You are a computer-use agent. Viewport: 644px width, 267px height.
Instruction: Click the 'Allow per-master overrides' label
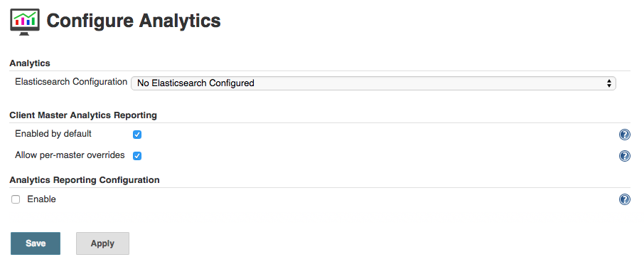[x=70, y=155]
